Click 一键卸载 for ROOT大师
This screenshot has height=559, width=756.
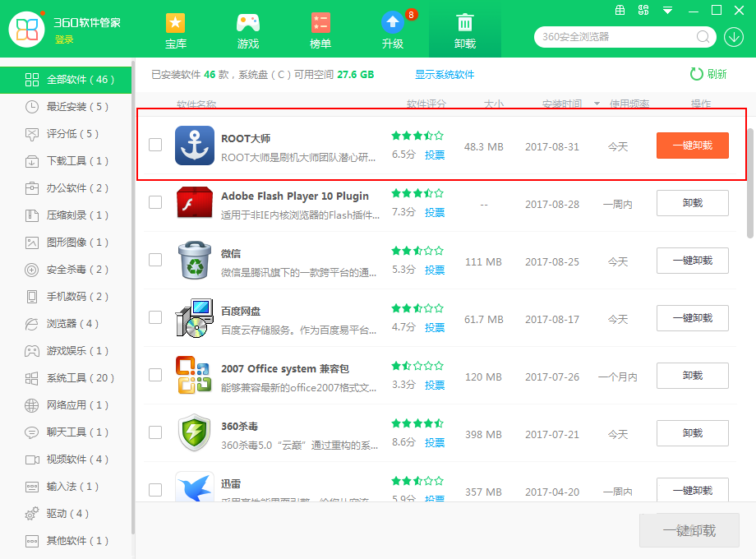[693, 146]
